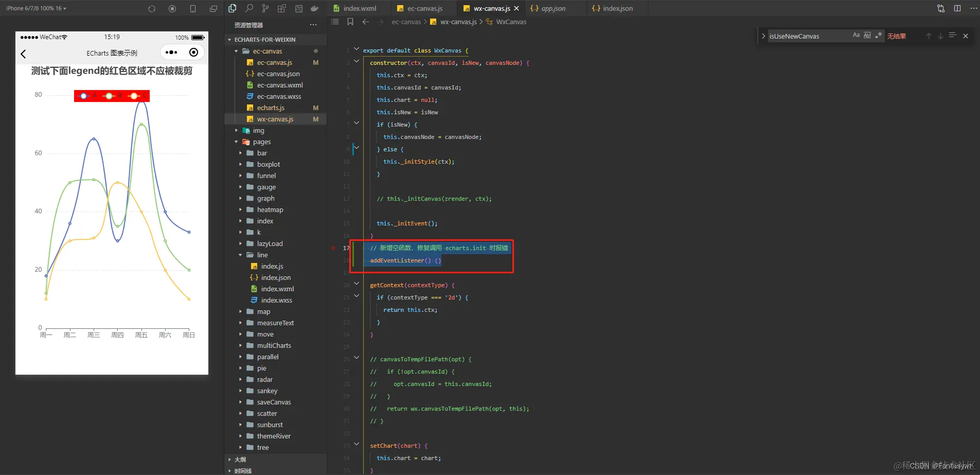
Task: Expand the 大纲 outline section
Action: (275, 460)
